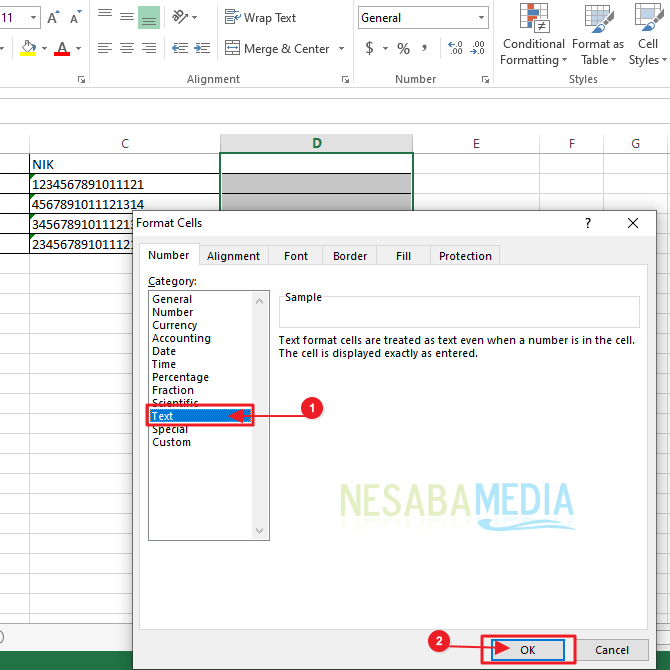Screen dimensions: 670x670
Task: Open the Protection tab
Action: tap(465, 256)
